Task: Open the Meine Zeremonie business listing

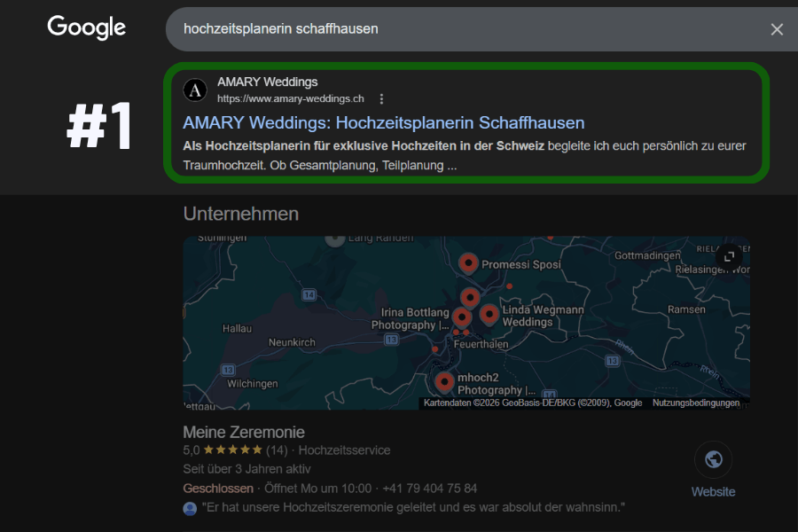Action: tap(244, 432)
